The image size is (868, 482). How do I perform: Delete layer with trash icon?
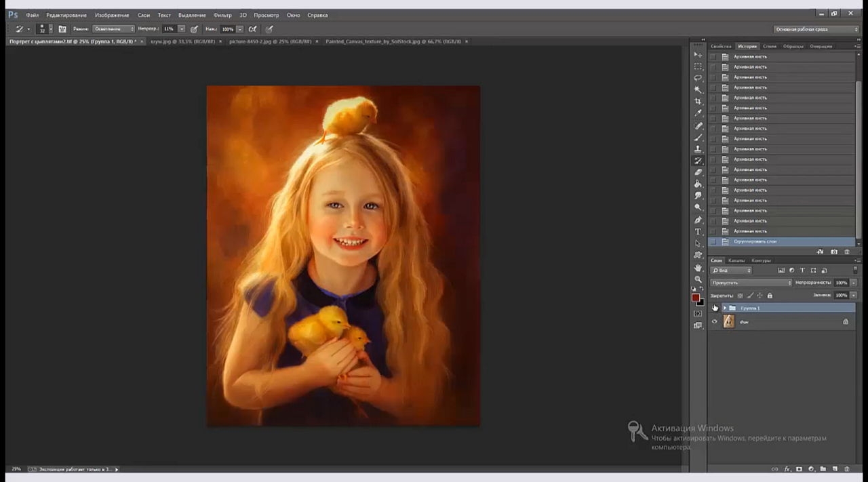[x=847, y=469]
